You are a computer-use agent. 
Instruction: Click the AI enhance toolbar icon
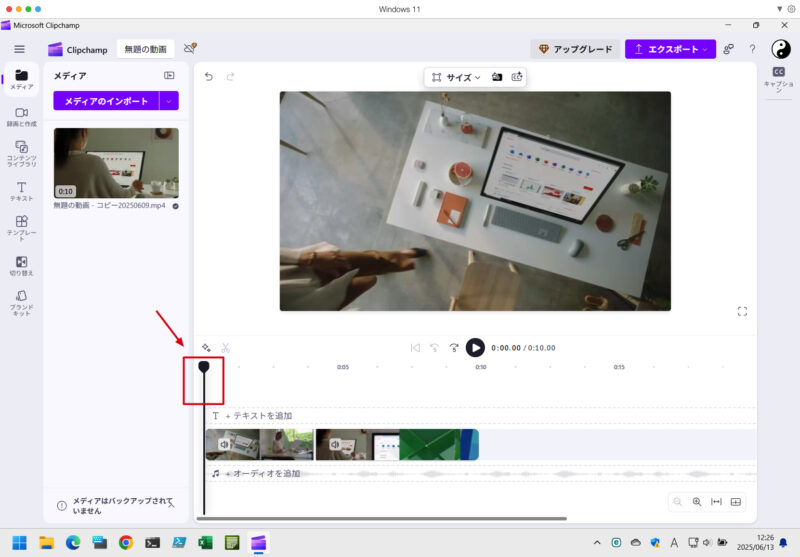pyautogui.click(x=517, y=77)
